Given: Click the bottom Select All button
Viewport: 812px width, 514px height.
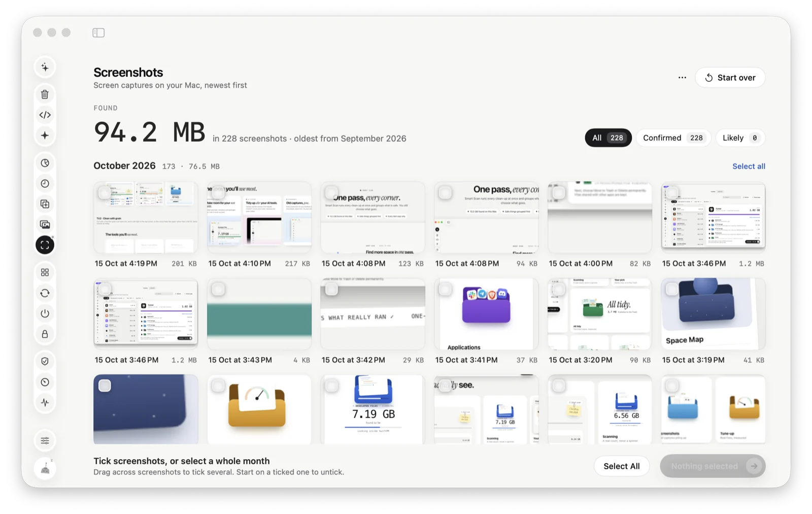Looking at the screenshot, I should coord(622,466).
